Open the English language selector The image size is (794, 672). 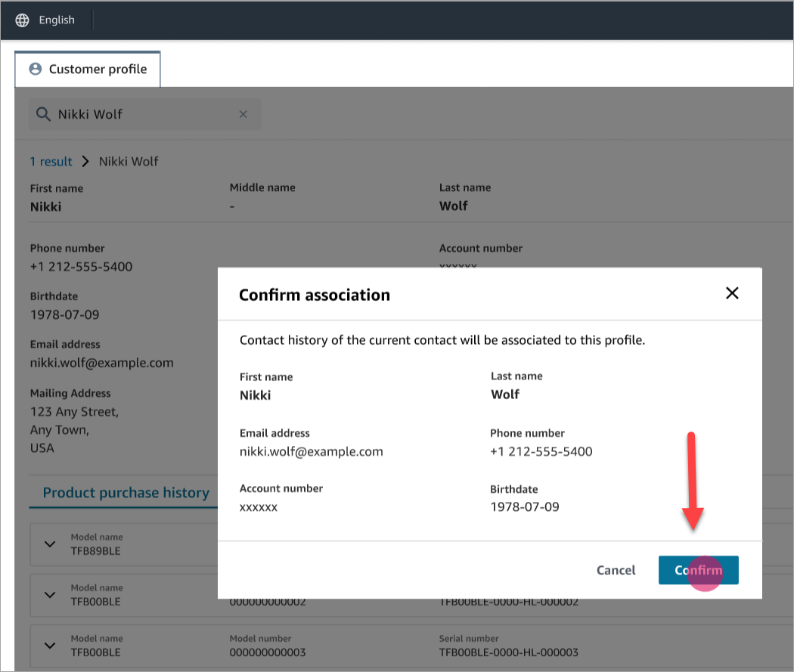click(57, 20)
